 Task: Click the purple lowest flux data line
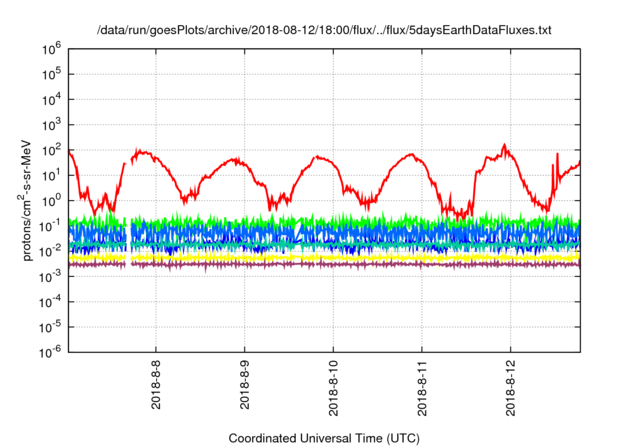tap(324, 264)
